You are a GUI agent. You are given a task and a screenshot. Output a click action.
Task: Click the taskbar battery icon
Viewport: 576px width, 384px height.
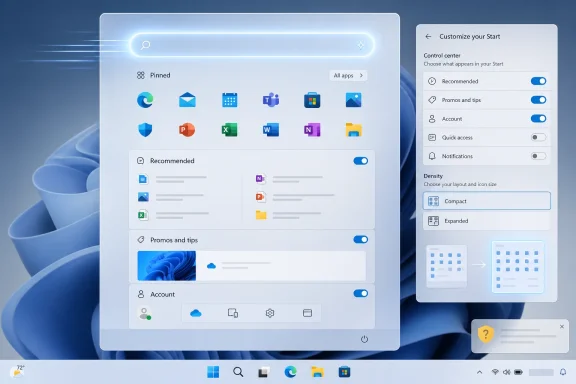(x=518, y=372)
